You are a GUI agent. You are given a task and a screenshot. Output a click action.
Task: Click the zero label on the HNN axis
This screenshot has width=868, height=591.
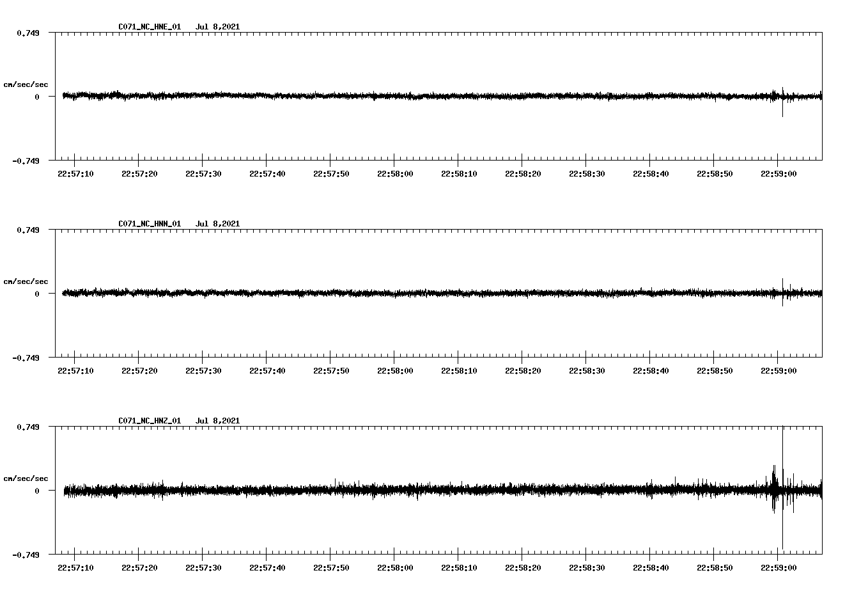pos(37,294)
